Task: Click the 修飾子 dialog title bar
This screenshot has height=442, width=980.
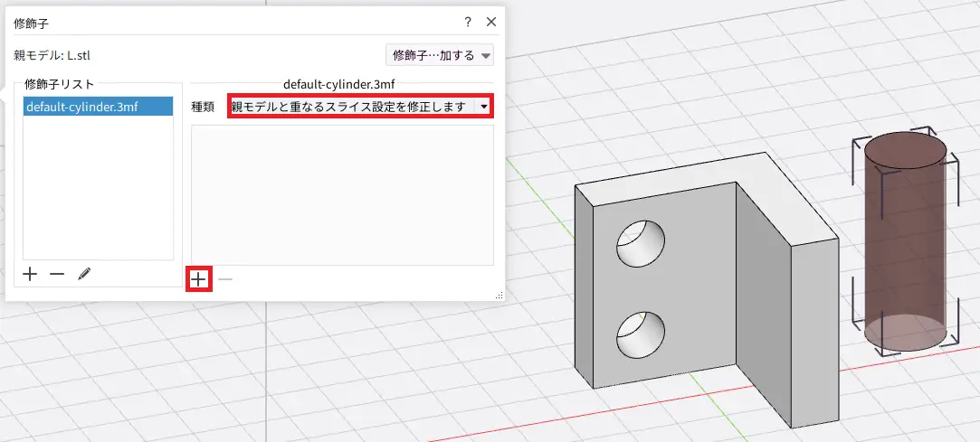Action: (226, 22)
